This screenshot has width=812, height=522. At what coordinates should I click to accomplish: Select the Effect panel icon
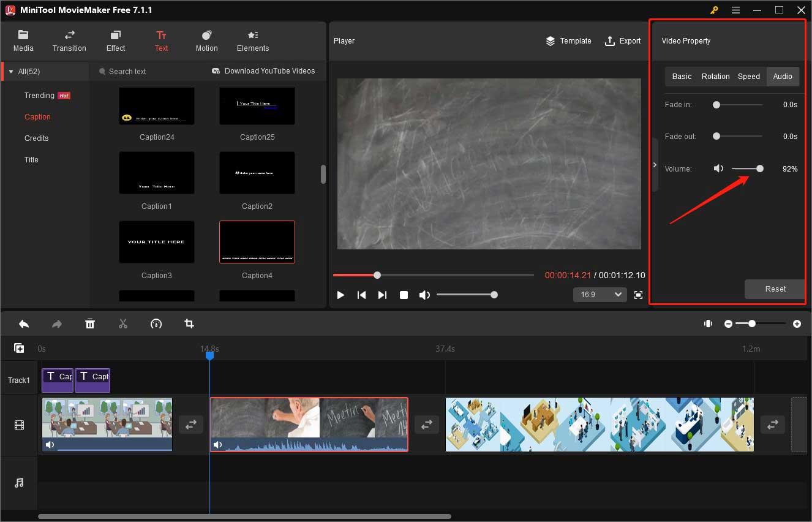click(x=115, y=40)
